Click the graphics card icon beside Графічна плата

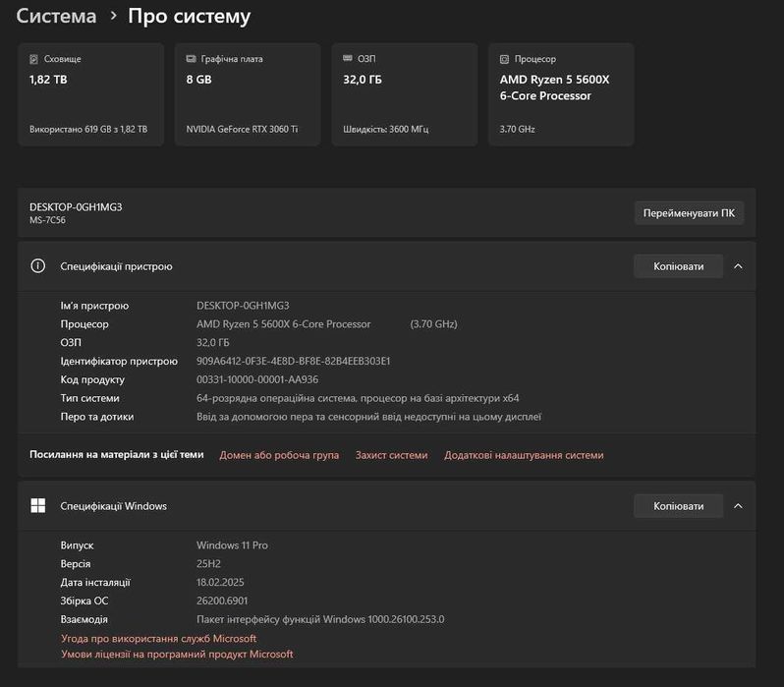[x=191, y=59]
